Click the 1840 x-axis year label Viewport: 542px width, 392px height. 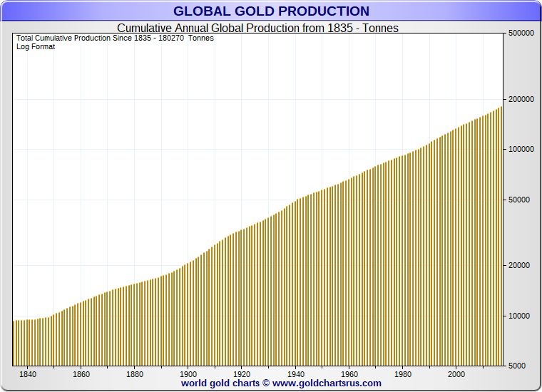point(28,373)
